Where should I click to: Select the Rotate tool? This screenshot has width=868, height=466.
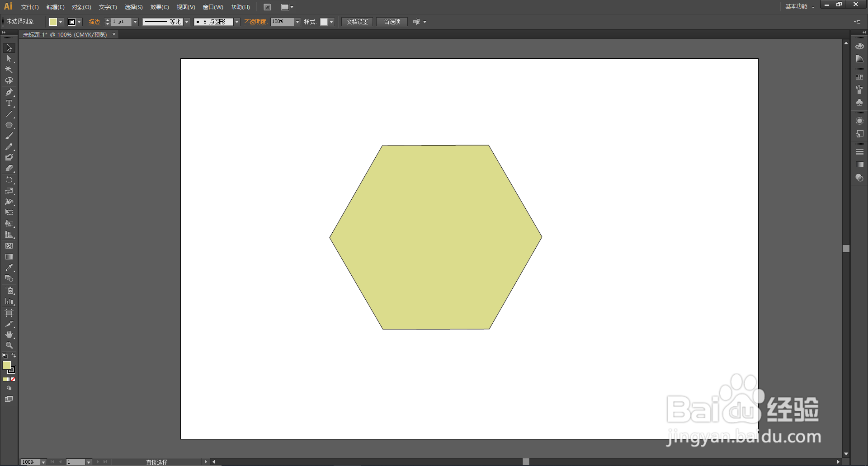(x=9, y=180)
